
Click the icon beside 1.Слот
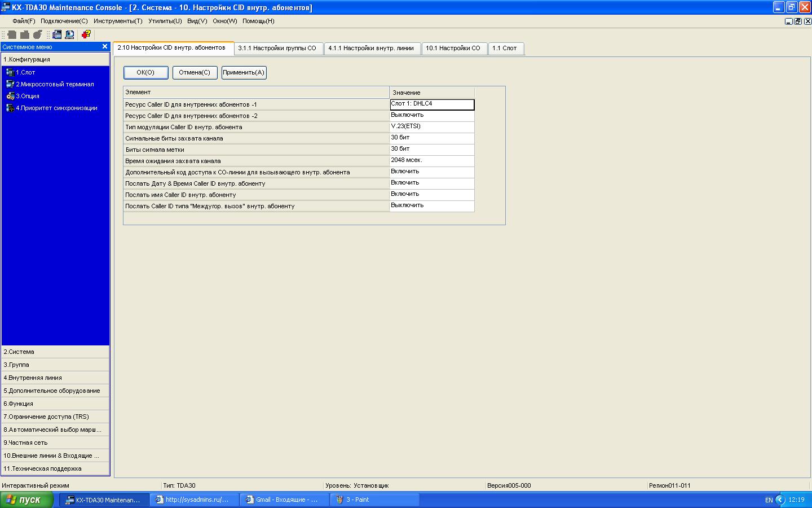point(10,72)
